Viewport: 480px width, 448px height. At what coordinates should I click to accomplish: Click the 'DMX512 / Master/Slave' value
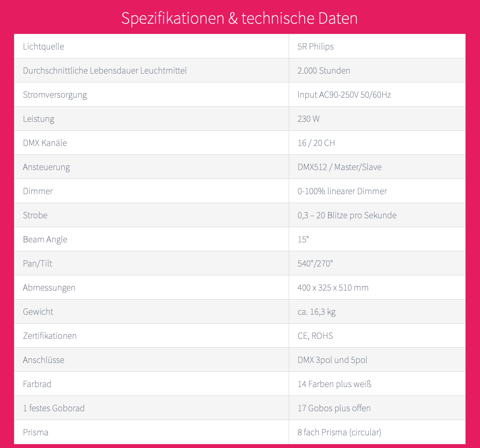339,167
